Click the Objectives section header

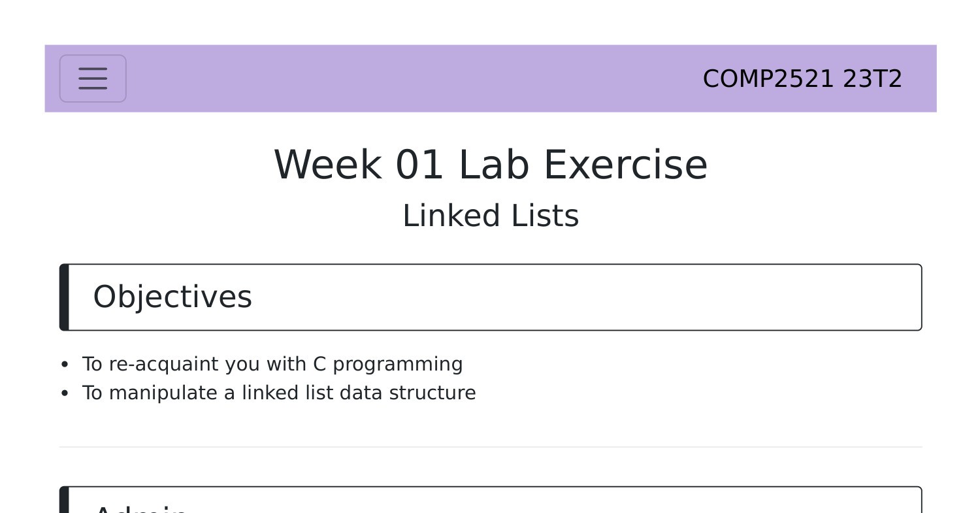[172, 297]
